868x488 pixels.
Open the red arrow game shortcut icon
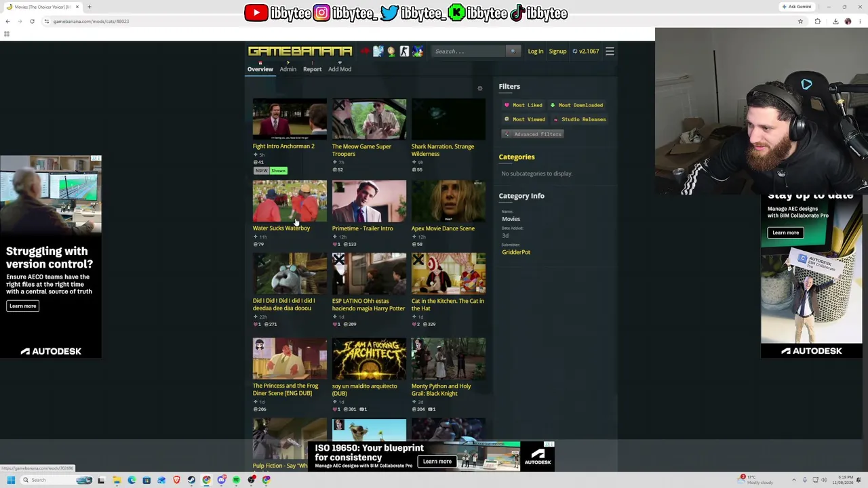click(x=366, y=51)
